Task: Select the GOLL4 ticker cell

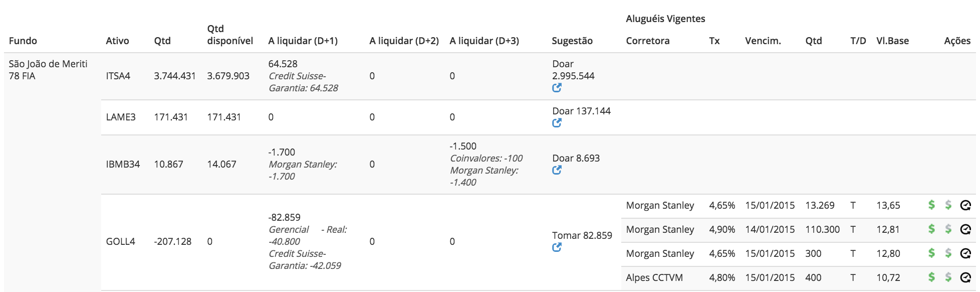Action: coord(120,241)
